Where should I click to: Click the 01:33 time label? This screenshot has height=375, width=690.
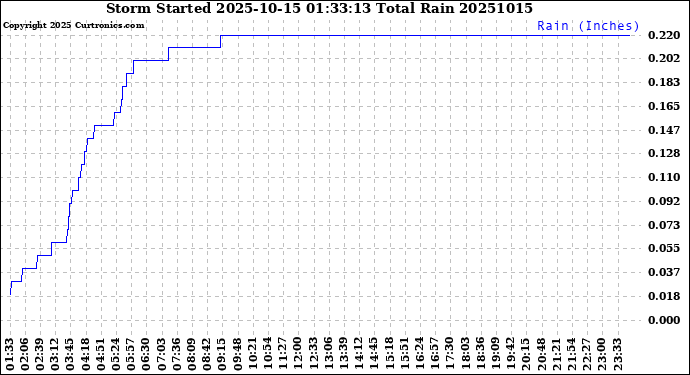(11, 355)
